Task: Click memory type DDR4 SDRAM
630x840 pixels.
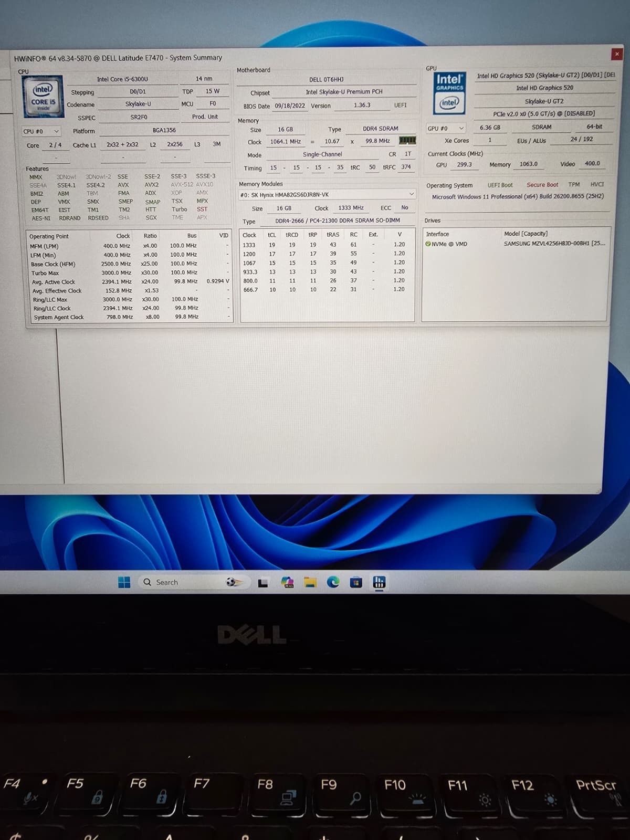Action: click(380, 129)
